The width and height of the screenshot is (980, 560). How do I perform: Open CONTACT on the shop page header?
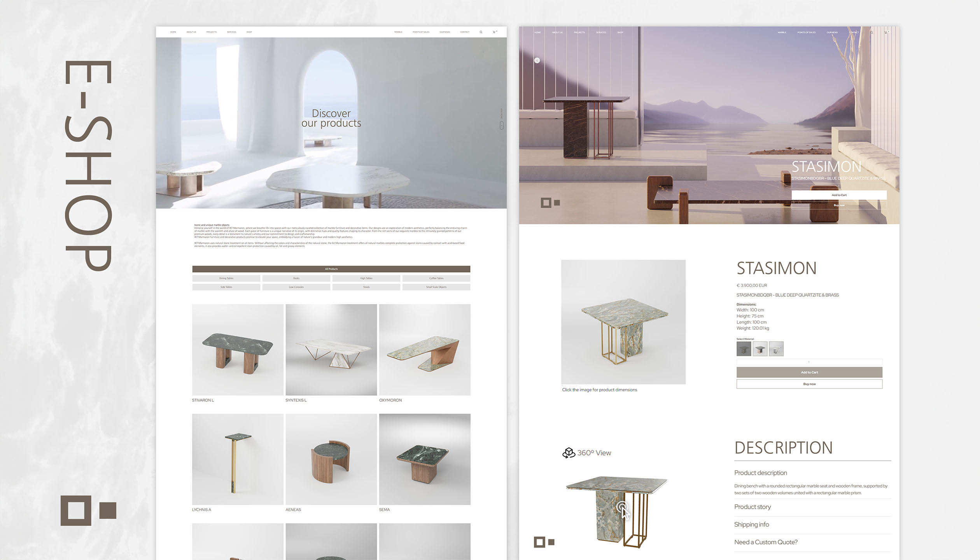tap(465, 32)
